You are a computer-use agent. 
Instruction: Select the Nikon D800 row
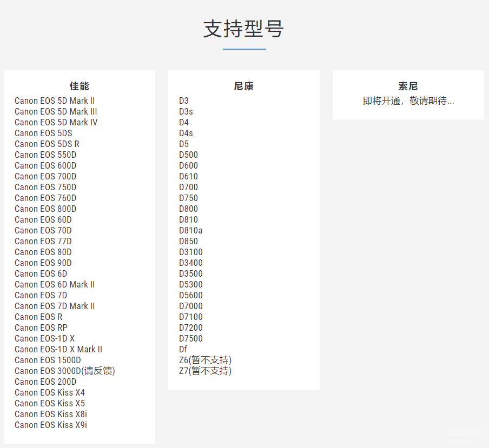(x=188, y=209)
